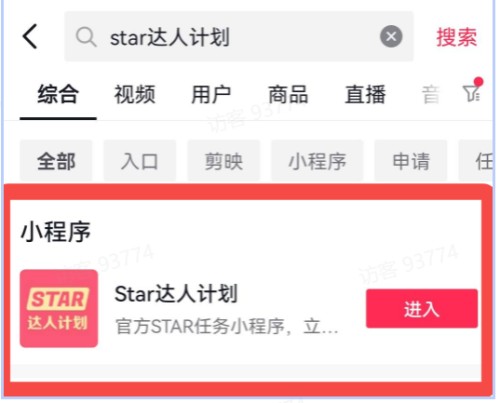
Task: Tap the red 搜索 button
Action: (456, 37)
